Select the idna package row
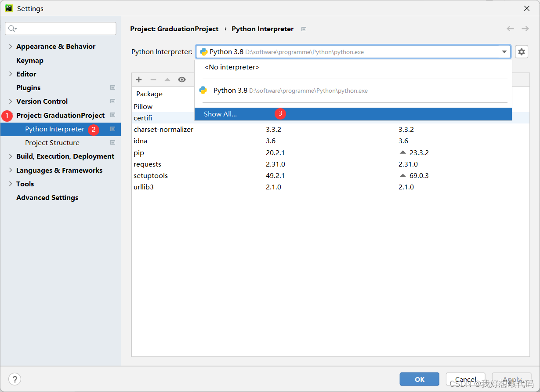The image size is (540, 392). coord(330,141)
